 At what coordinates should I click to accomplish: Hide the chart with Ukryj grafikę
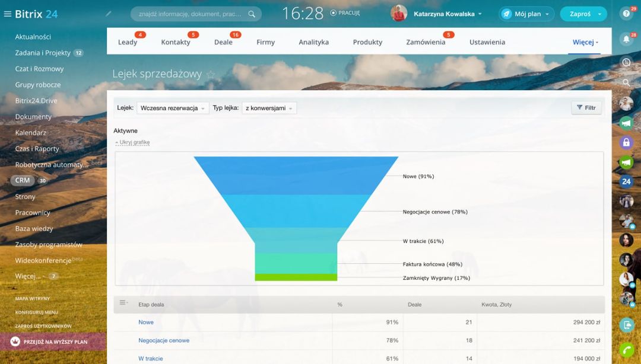point(132,142)
